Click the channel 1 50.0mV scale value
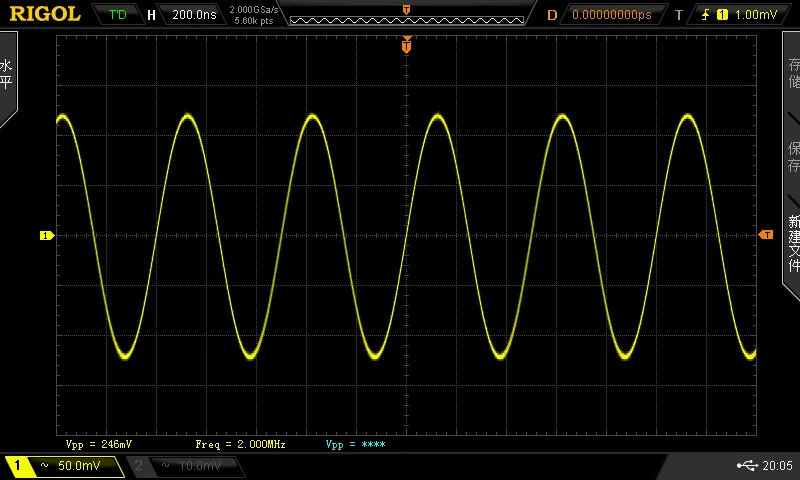 click(x=79, y=465)
